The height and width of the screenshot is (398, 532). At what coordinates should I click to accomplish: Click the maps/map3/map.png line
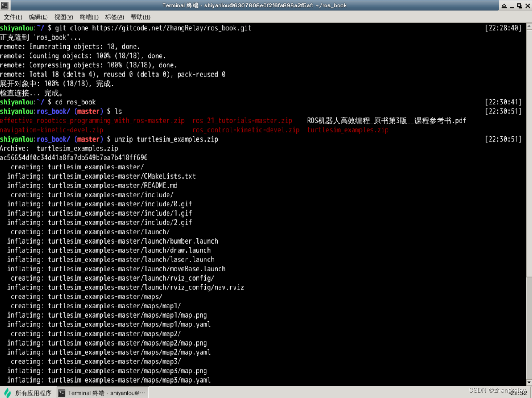[x=107, y=371]
